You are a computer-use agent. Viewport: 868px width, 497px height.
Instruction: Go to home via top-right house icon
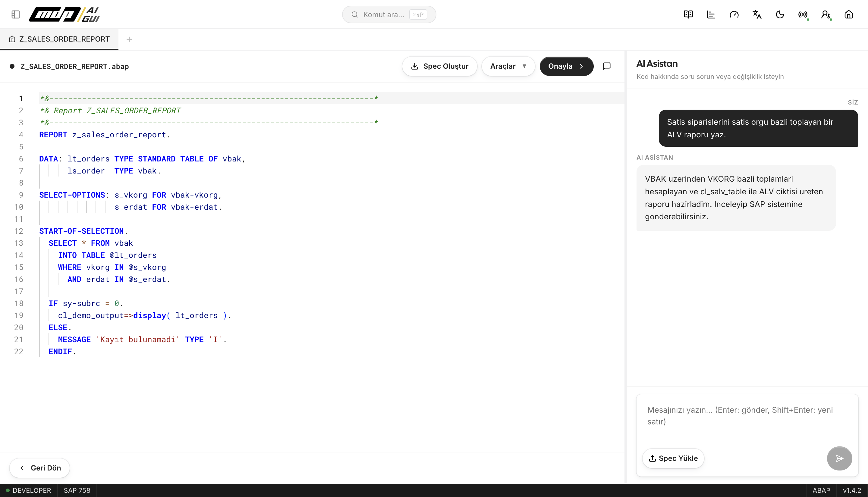point(848,14)
